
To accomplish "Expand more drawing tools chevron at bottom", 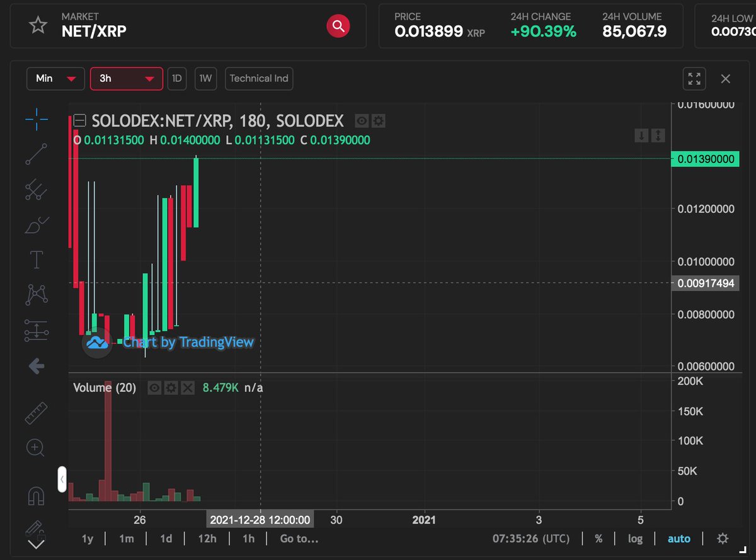I will tap(36, 544).
